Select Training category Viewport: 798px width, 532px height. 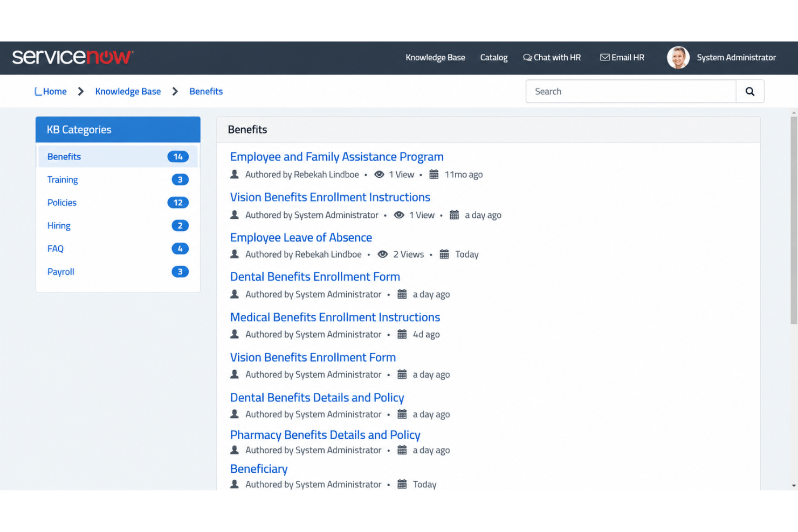(x=118, y=179)
